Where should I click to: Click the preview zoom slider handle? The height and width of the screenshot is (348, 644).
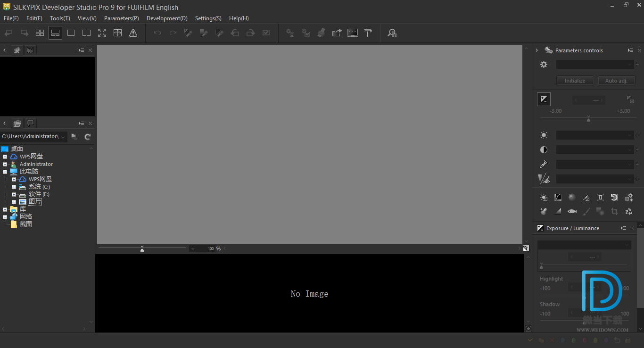142,249
